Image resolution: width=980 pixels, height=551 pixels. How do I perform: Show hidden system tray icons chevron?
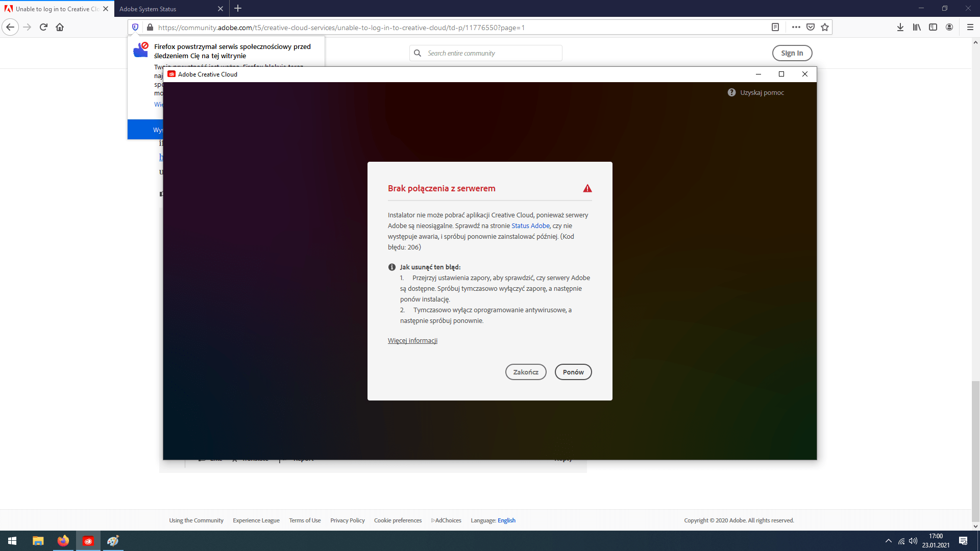coord(888,541)
